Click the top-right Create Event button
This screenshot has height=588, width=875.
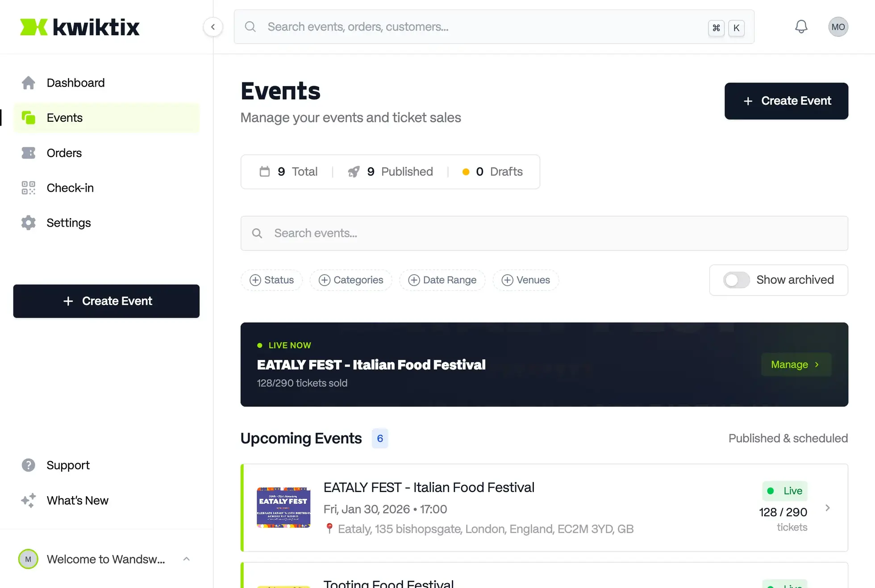786,101
